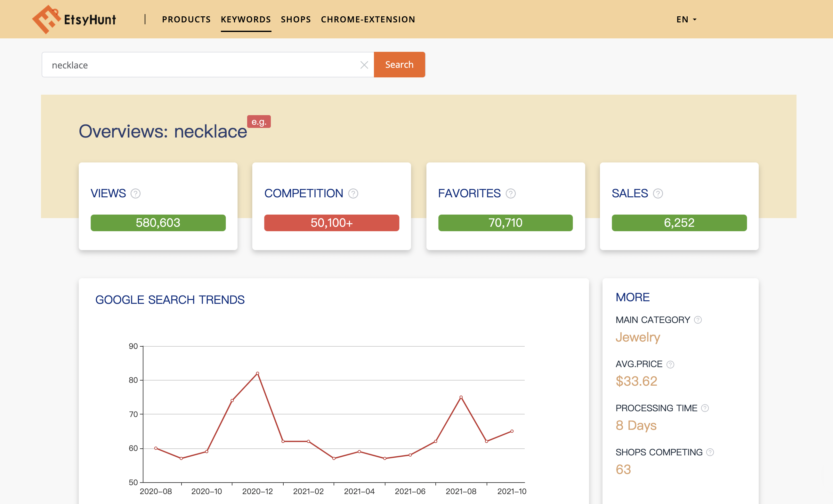This screenshot has width=833, height=504.
Task: Click the 2020-12 peak on the trends chart
Action: pyautogui.click(x=258, y=373)
